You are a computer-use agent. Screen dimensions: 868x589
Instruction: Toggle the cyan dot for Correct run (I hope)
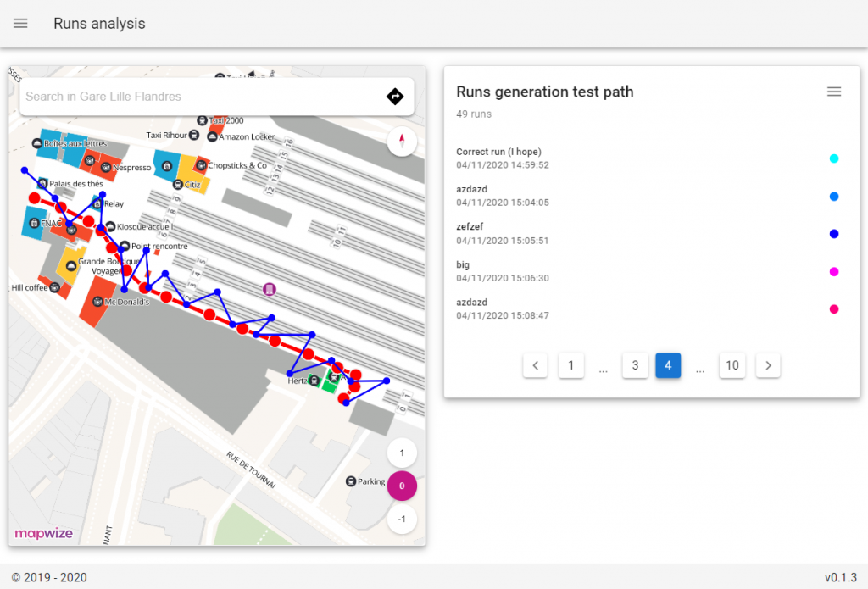point(834,158)
